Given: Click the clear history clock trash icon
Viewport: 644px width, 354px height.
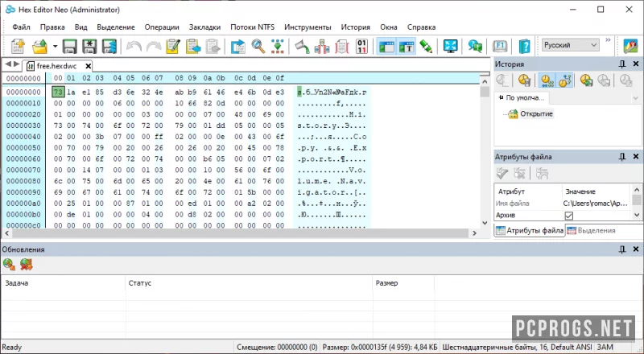Looking at the screenshot, I should point(524,80).
